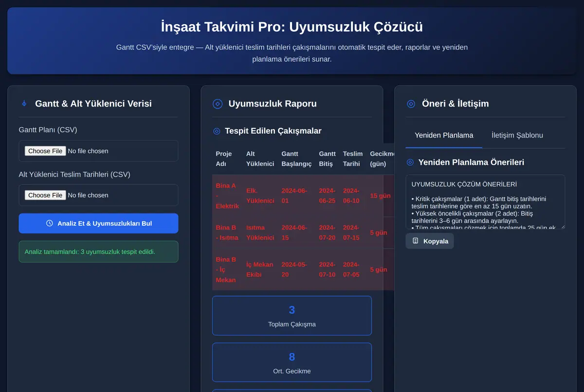Click the Teslim Tarihi column header
The image size is (584, 392).
point(353,159)
